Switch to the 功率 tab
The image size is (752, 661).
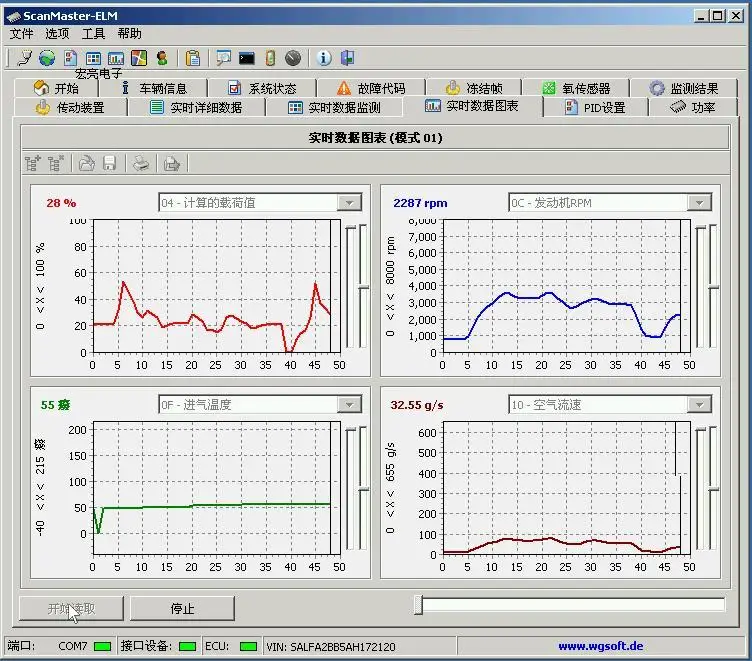[x=693, y=107]
